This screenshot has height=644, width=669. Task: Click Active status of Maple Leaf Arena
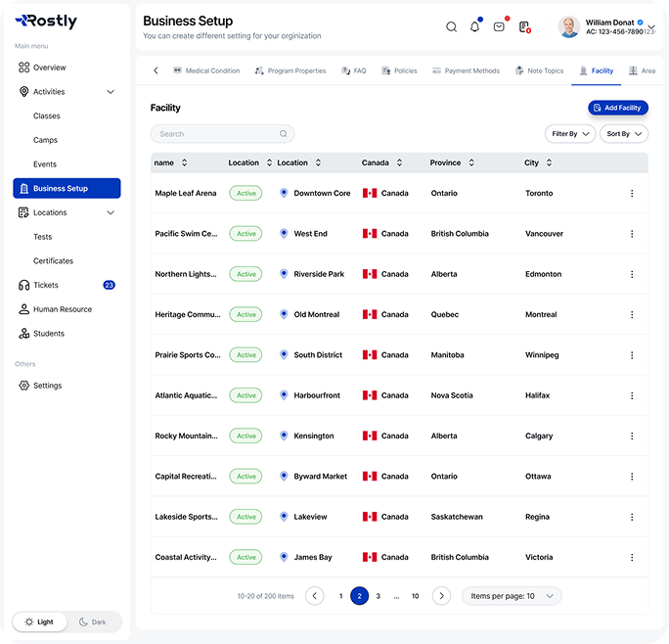(x=245, y=193)
